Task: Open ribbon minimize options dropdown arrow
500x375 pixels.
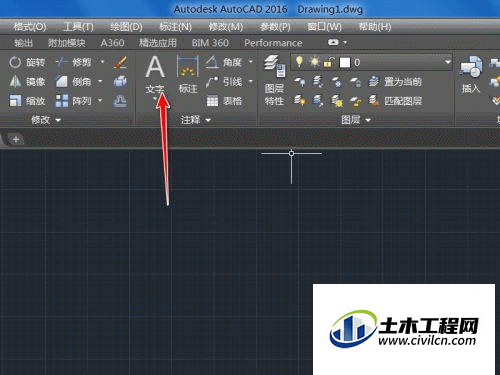Action: click(x=345, y=43)
